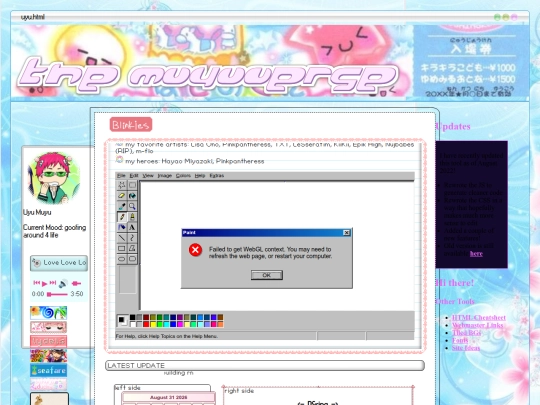The image size is (540, 405).
Task: Choose the Eraser tool
Action: [x=122, y=196]
